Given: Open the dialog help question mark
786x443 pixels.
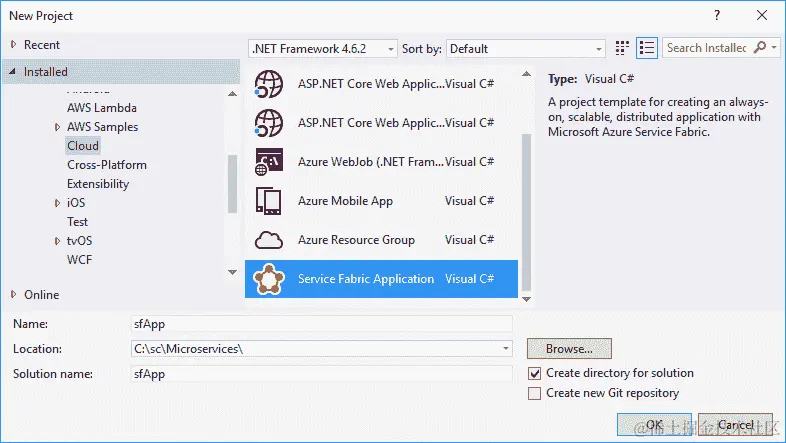Looking at the screenshot, I should pyautogui.click(x=717, y=16).
